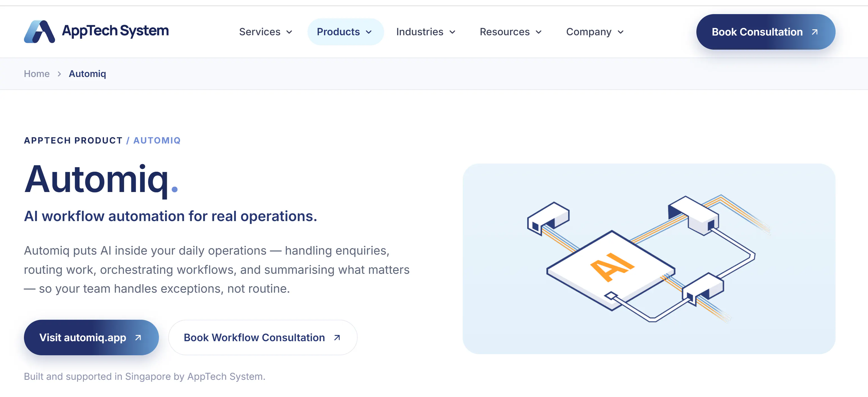Expand the Products dropdown chevron
Viewport: 868px width, 397px height.
click(369, 32)
